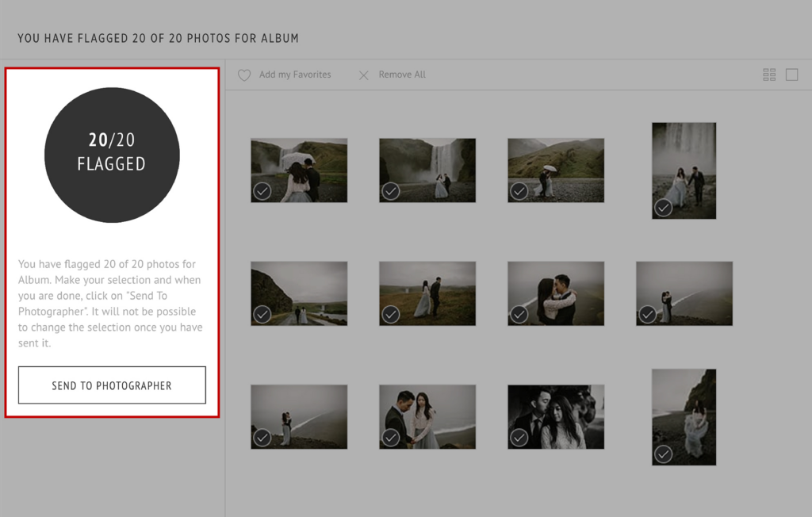Unflag checkmark on distant couple at waterfall photo
Viewport: 812px width, 517px height.
(390, 191)
